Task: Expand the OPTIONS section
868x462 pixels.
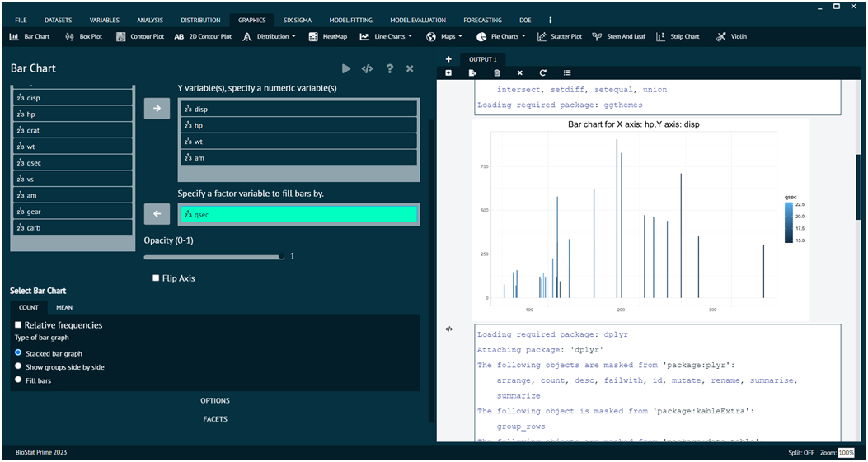Action: point(215,400)
